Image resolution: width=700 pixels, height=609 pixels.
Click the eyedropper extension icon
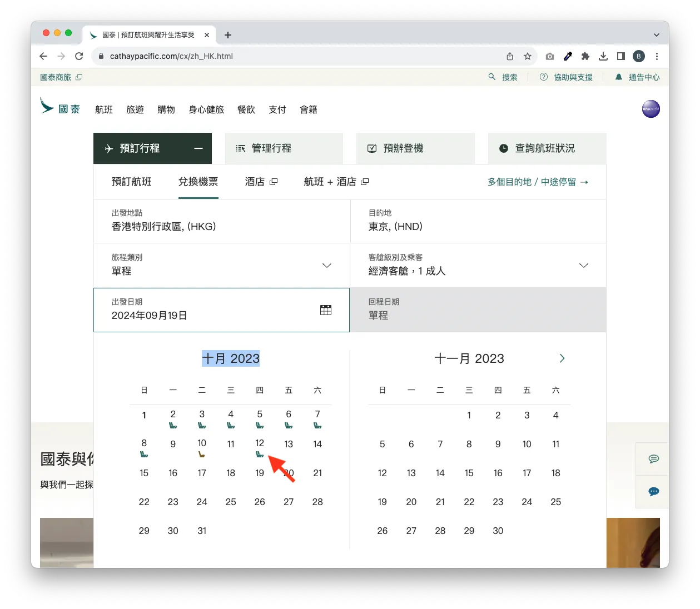(x=568, y=56)
